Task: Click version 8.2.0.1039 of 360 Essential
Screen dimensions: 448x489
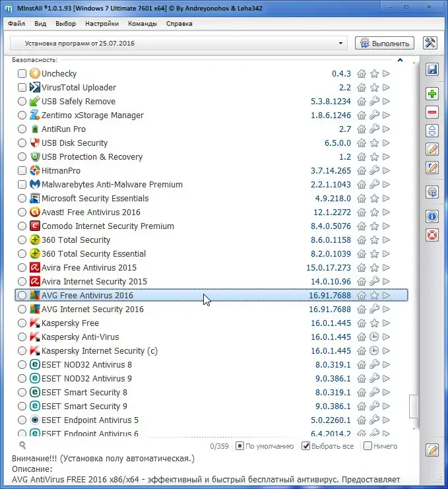Action: point(331,254)
